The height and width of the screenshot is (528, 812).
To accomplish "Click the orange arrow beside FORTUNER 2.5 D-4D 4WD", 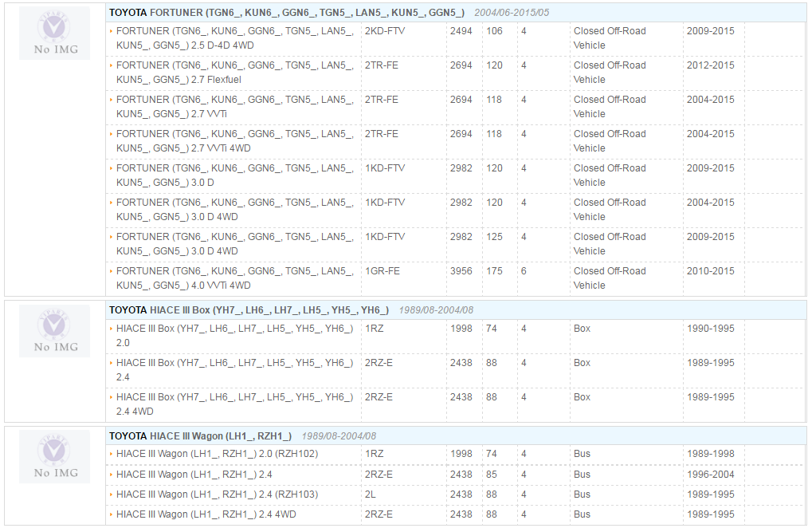I will coord(112,31).
